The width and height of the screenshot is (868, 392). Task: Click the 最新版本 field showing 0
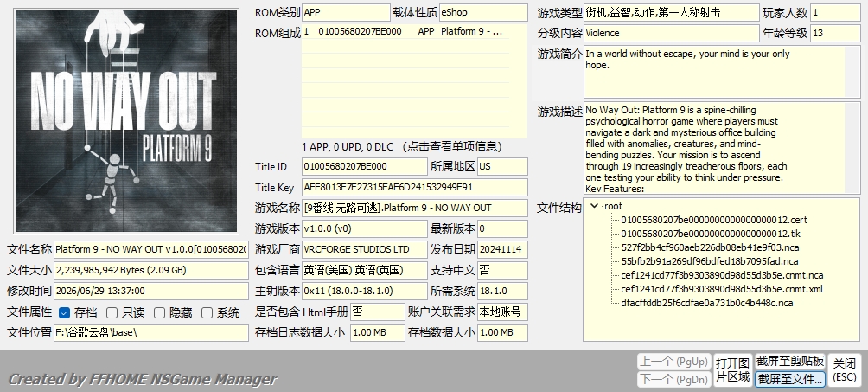tap(502, 228)
